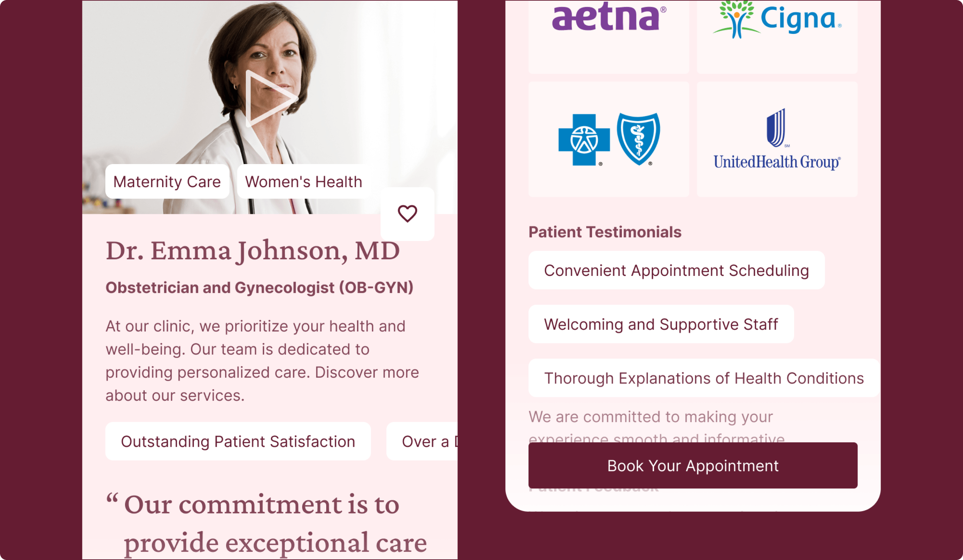The image size is (963, 560).
Task: Click the Patient Testimonials heading
Action: [x=605, y=232]
